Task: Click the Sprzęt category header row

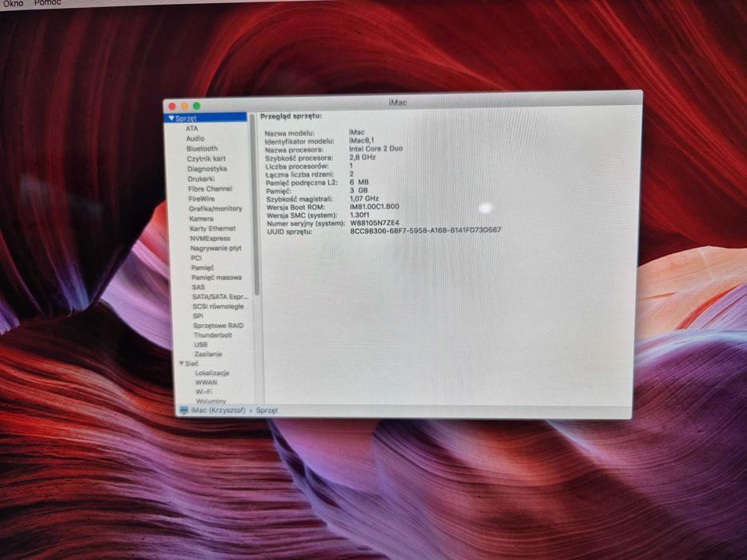Action: click(x=206, y=118)
